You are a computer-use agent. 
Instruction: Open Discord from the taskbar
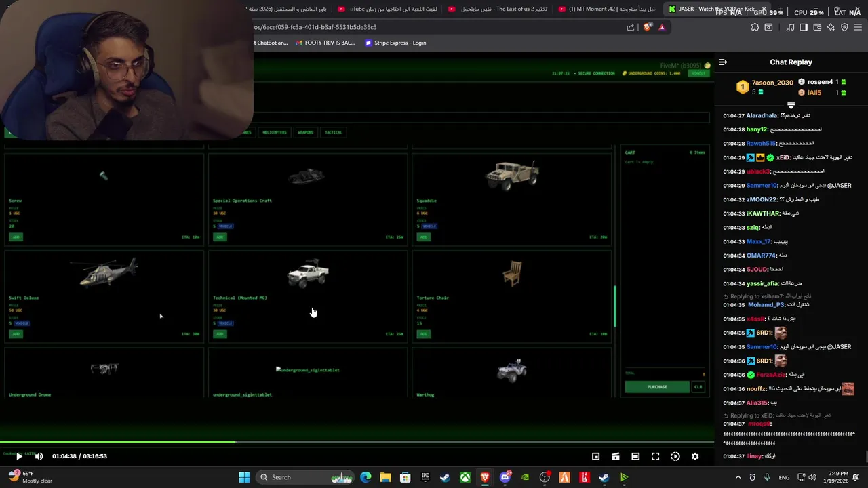pyautogui.click(x=505, y=477)
